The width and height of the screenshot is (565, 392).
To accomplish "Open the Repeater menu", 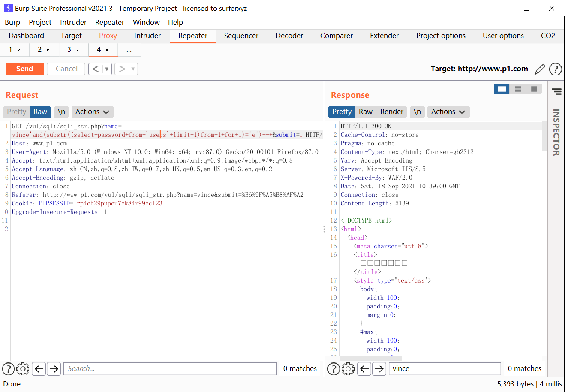I will 110,22.
